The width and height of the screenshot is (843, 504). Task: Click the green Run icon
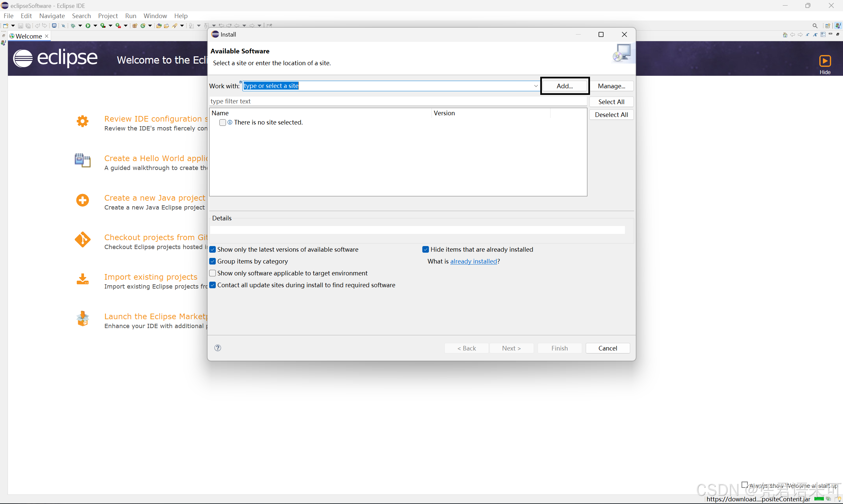[x=88, y=25]
